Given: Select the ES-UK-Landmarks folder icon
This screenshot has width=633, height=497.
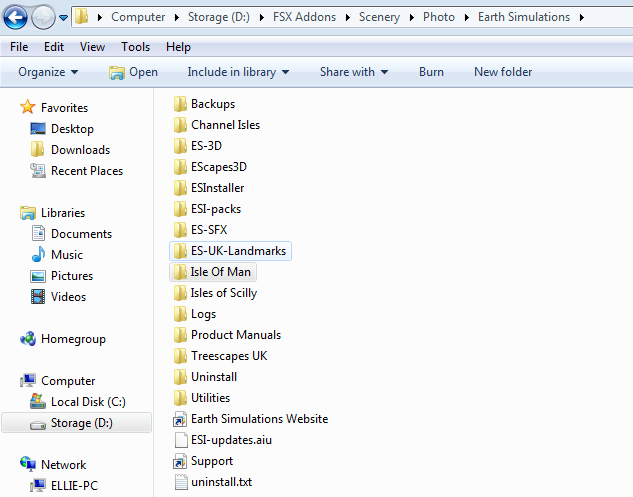Looking at the screenshot, I should [x=180, y=251].
